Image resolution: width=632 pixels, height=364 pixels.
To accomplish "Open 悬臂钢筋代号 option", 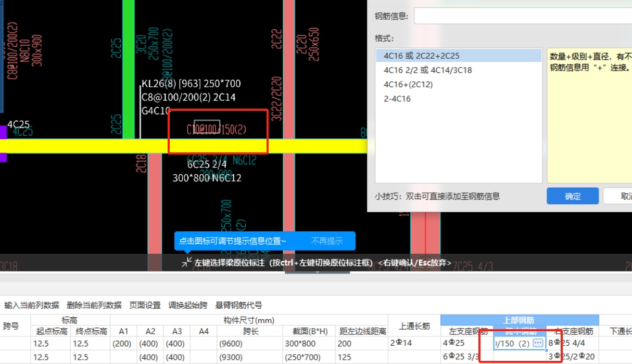I will point(238,305).
